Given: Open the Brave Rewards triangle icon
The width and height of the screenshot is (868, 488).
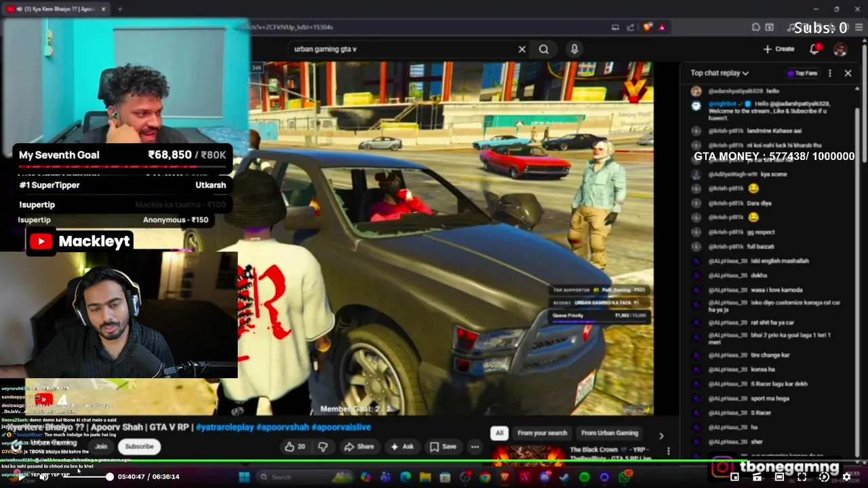Looking at the screenshot, I should pyautogui.click(x=662, y=27).
